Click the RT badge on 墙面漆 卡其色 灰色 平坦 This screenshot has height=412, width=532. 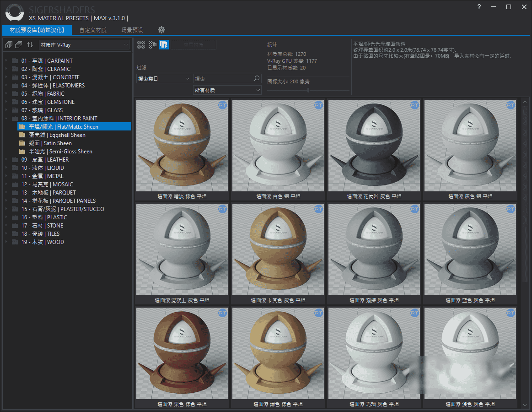pyautogui.click(x=318, y=209)
